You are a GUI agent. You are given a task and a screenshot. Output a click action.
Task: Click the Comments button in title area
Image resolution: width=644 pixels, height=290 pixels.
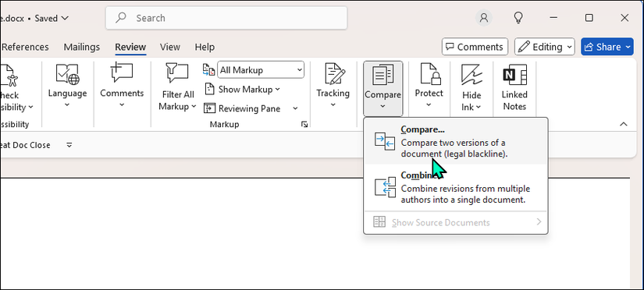[475, 47]
